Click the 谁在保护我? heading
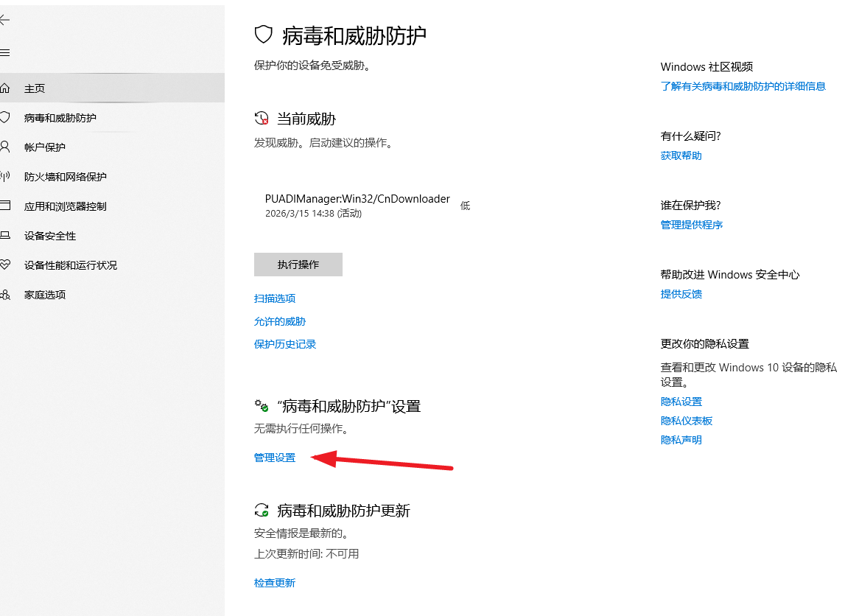 [x=690, y=205]
